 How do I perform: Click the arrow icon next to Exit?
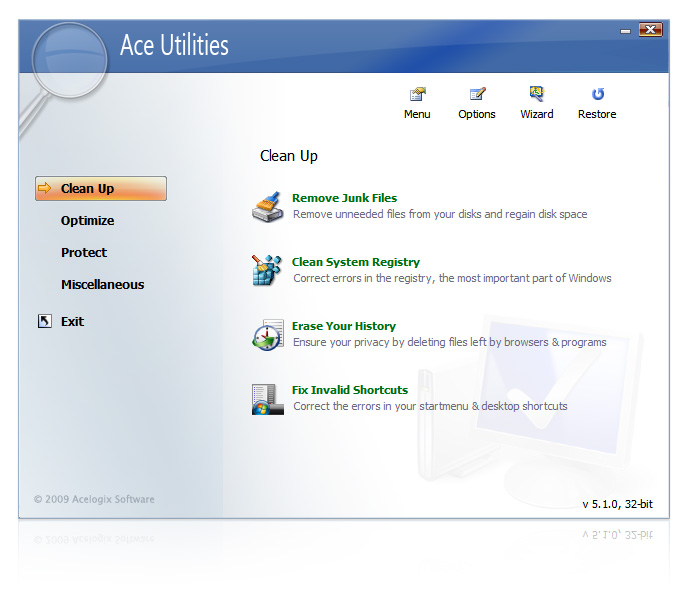tap(44, 321)
